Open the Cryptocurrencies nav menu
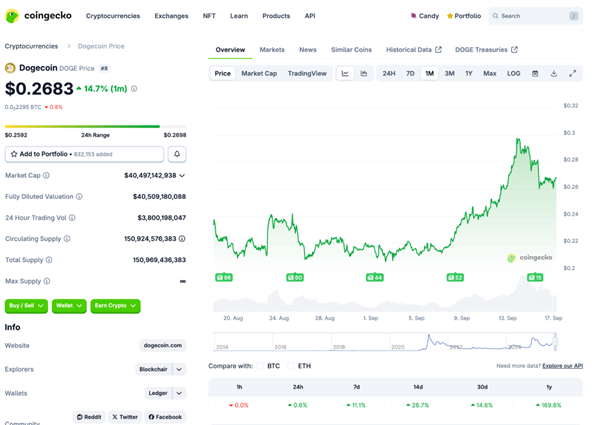Image resolution: width=602 pixels, height=425 pixels. [x=113, y=16]
